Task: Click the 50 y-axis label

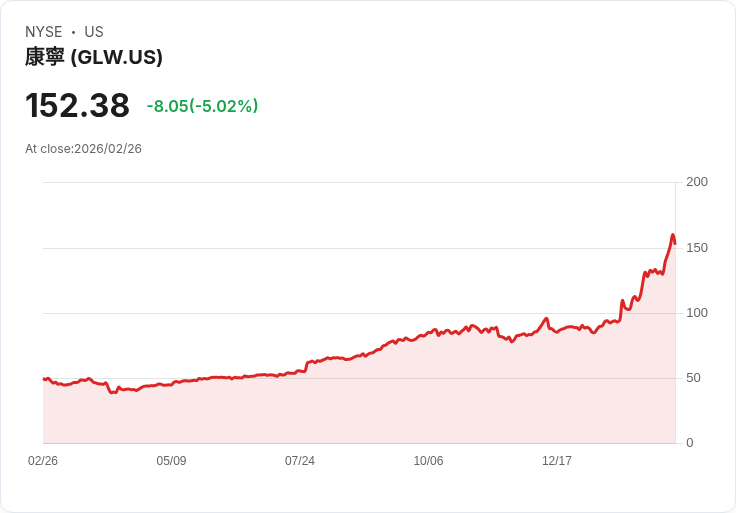Action: point(693,378)
